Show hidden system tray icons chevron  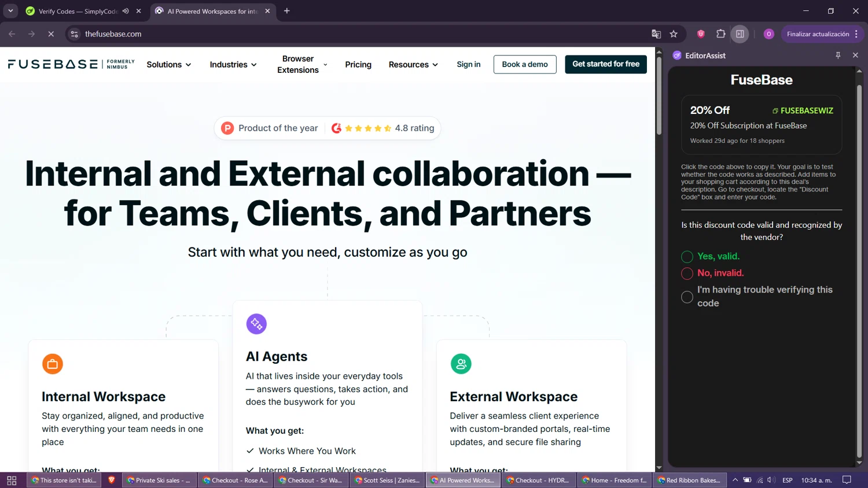pos(735,480)
